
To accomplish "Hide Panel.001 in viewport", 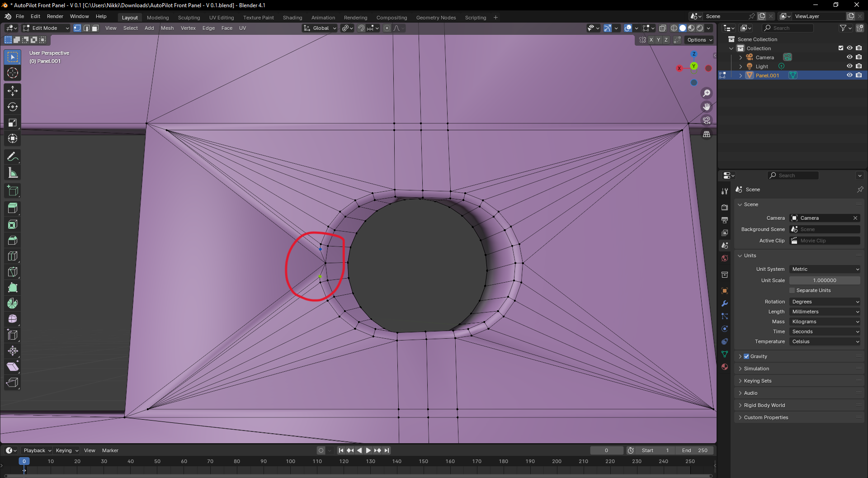I will pos(849,76).
